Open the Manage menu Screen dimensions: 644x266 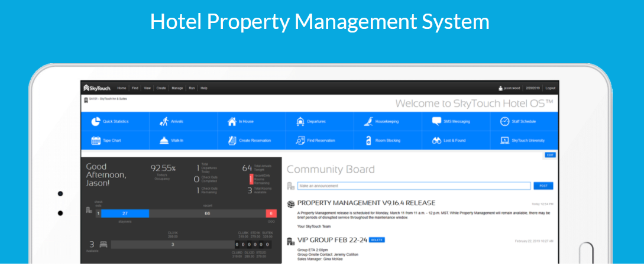click(x=177, y=87)
